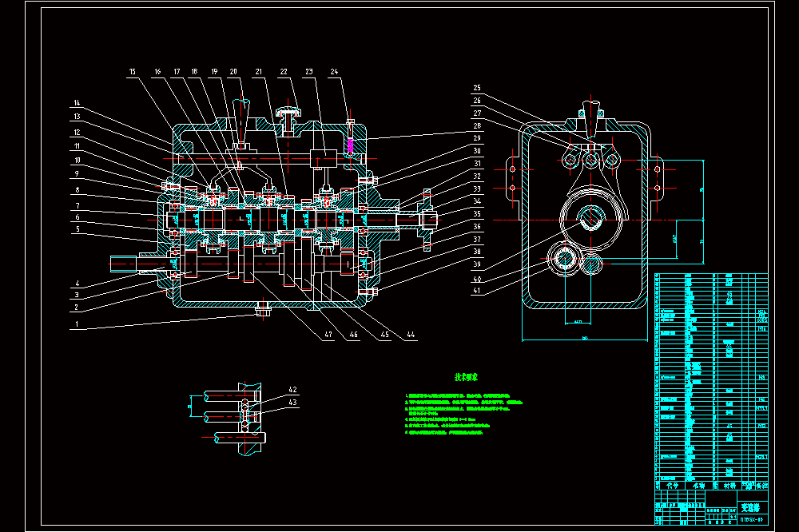Click part callout number 20
Screen dimensions: 799x532
pos(233,72)
